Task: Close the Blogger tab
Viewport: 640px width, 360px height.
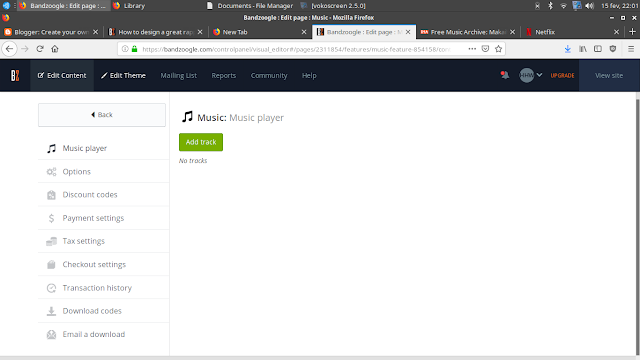Action: (96, 32)
